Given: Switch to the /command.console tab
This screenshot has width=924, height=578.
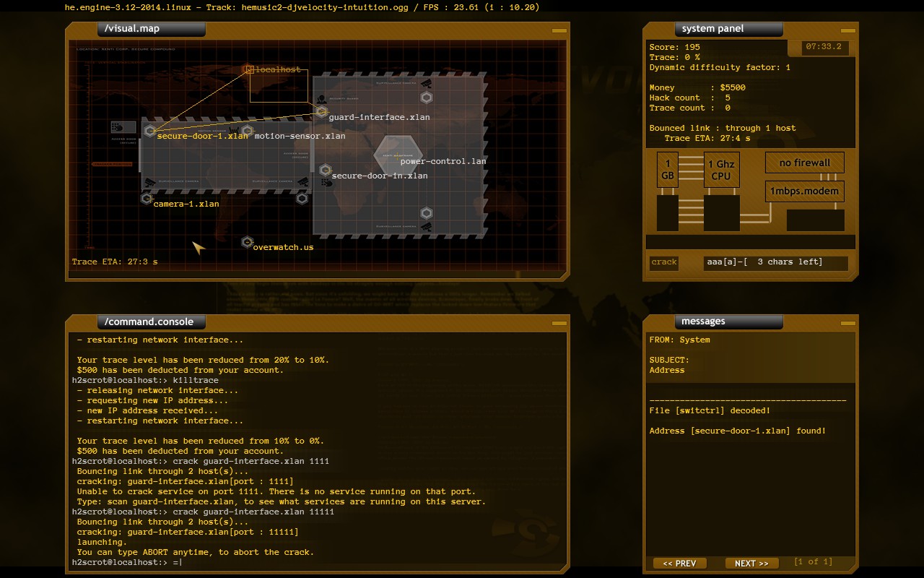Looking at the screenshot, I should (x=151, y=322).
